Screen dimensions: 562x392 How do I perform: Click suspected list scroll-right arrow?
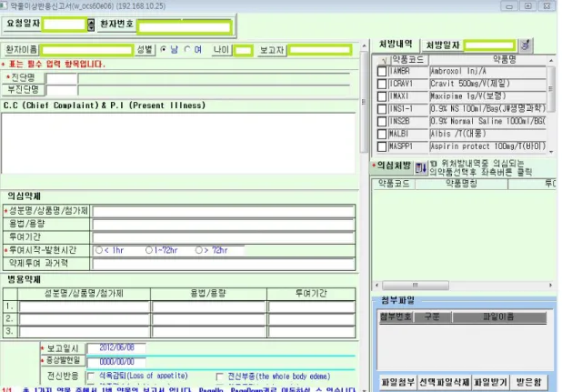[x=550, y=286]
